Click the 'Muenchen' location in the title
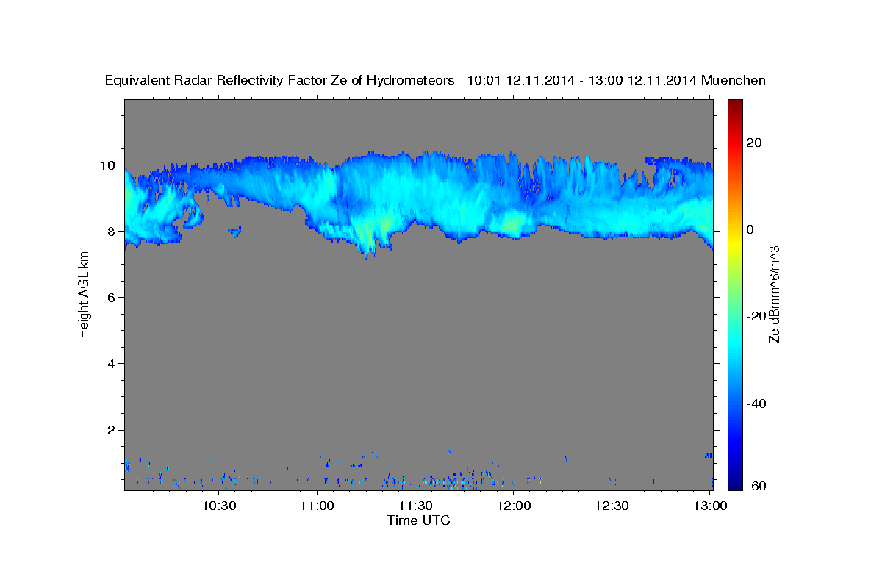 click(734, 80)
